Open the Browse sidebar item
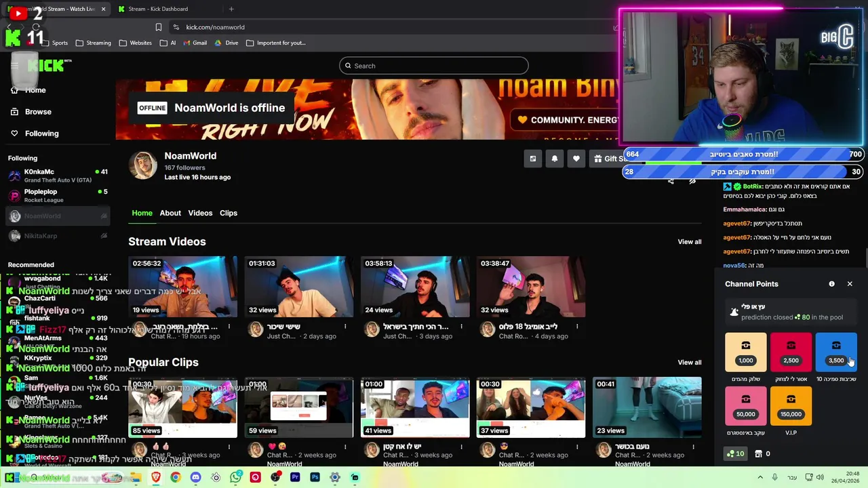 click(x=31, y=112)
